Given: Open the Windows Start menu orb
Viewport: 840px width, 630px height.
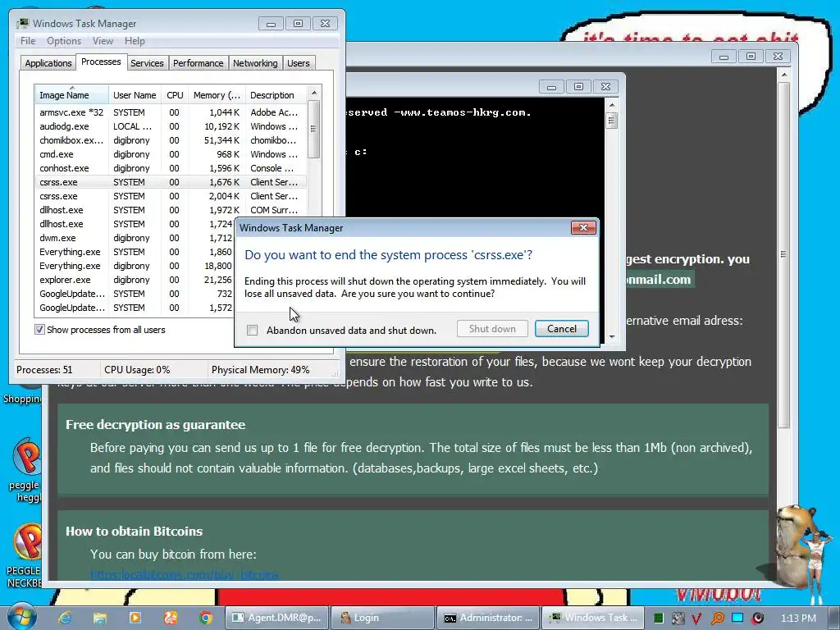Looking at the screenshot, I should coord(21,617).
